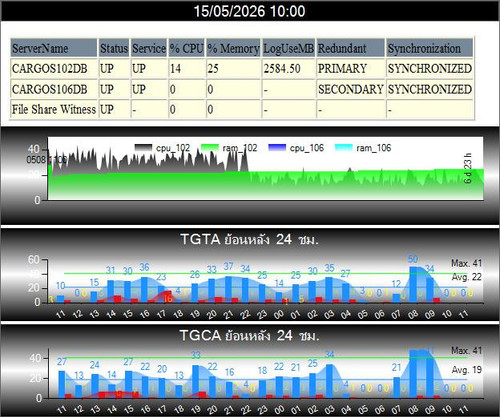Click the 6d 23h duration label on chart
Image resolution: width=500 pixels, height=417 pixels.
click(x=468, y=168)
